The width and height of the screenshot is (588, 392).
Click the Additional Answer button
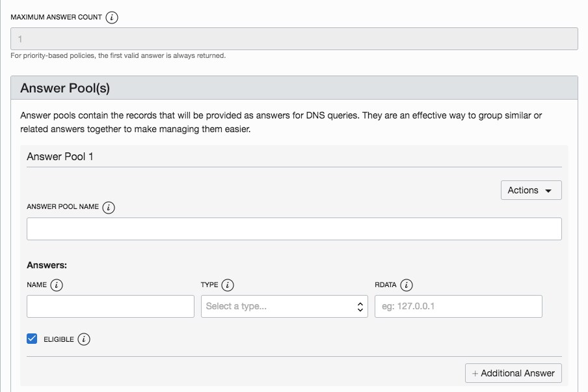pyautogui.click(x=513, y=373)
